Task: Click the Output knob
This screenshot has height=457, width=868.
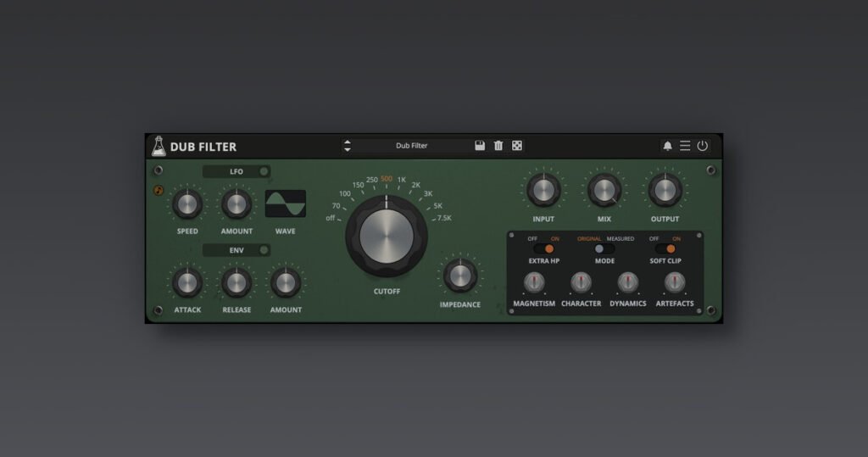Action: [665, 190]
